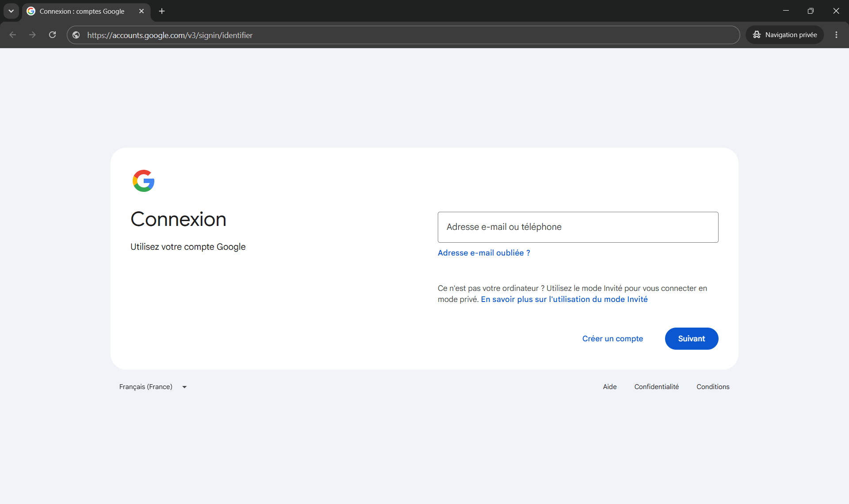Open the Chrome three-dot menu
This screenshot has width=849, height=504.
pos(836,35)
